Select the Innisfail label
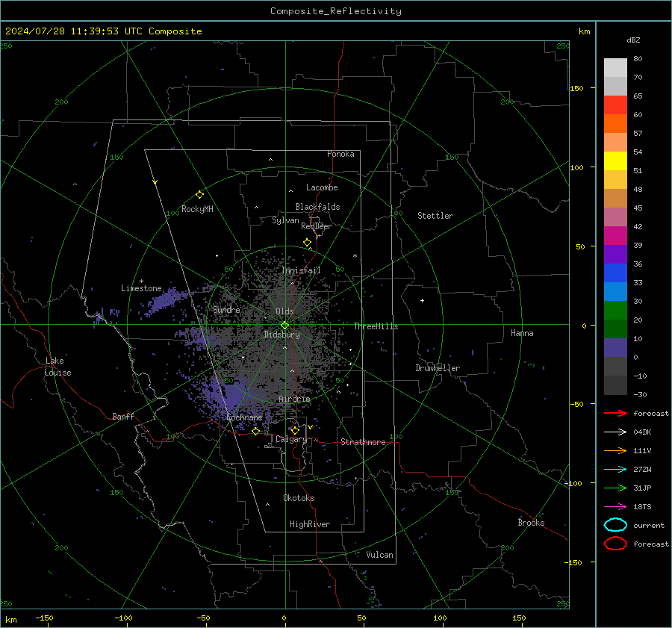Image resolution: width=672 pixels, height=628 pixels. [301, 270]
